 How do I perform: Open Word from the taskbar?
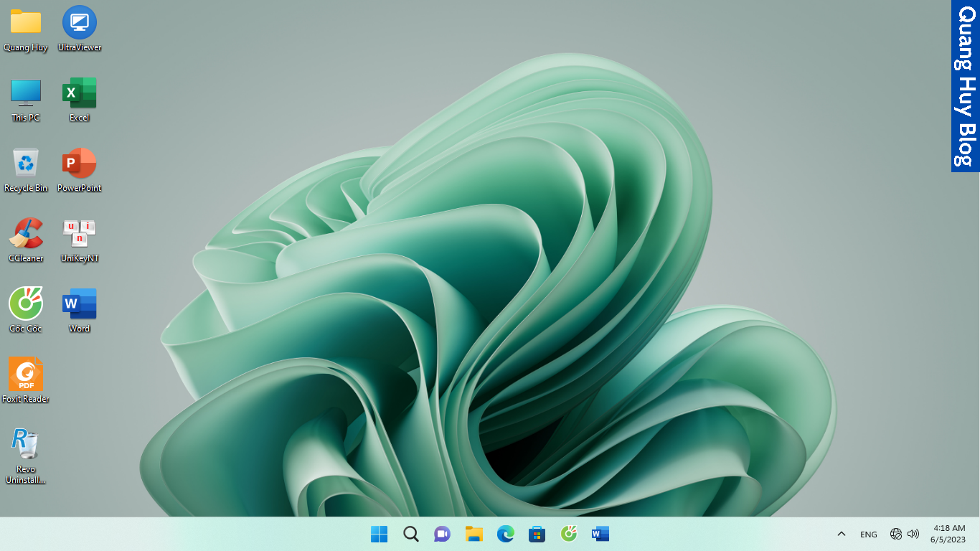click(x=600, y=534)
